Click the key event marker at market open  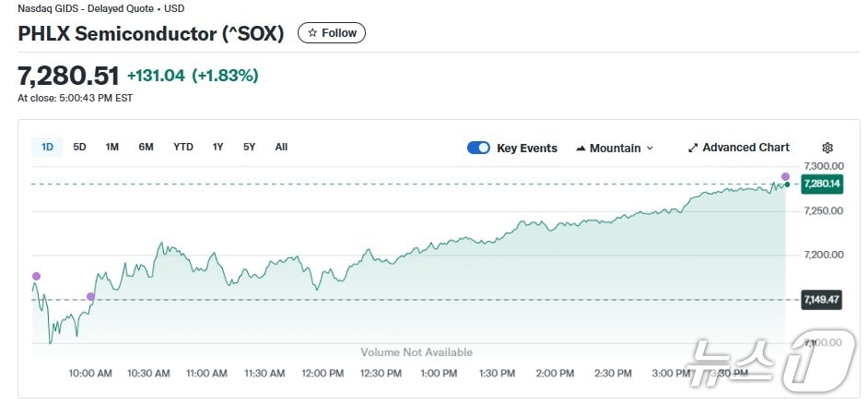pos(36,276)
